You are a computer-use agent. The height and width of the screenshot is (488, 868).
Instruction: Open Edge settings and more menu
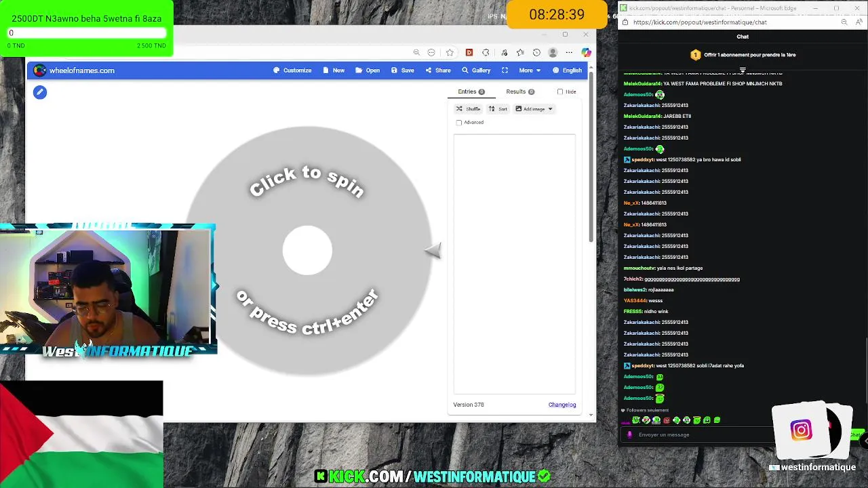(x=569, y=53)
